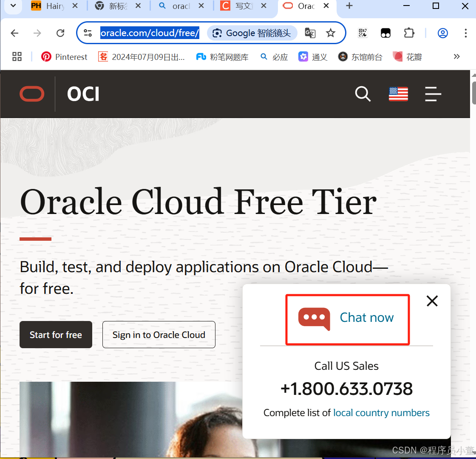The width and height of the screenshot is (476, 459).
Task: Open Google 智能镜头 lens search
Action: (x=252, y=33)
